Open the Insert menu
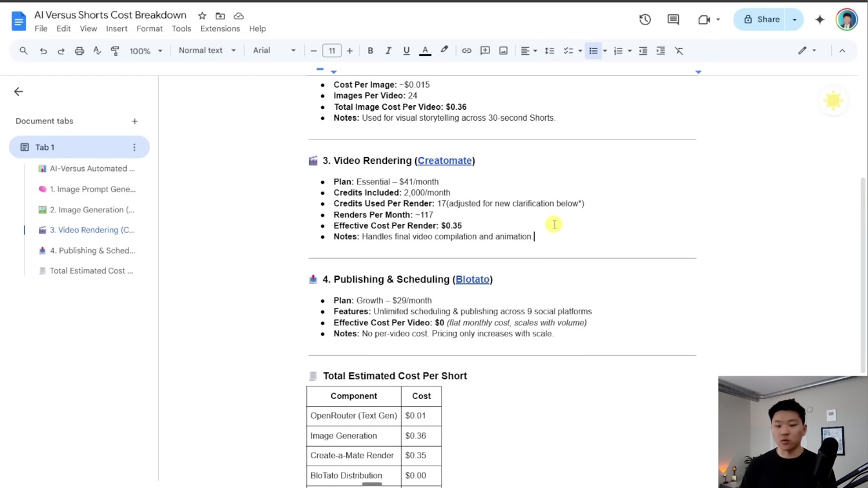 116,28
